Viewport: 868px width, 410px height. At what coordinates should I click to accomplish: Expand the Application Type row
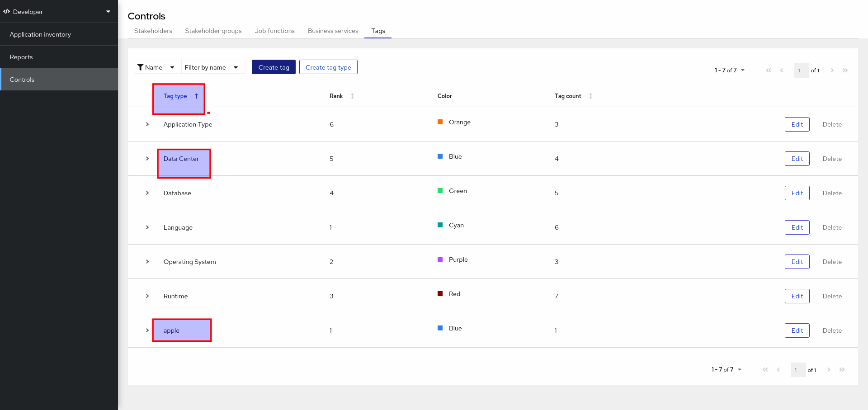pos(147,124)
